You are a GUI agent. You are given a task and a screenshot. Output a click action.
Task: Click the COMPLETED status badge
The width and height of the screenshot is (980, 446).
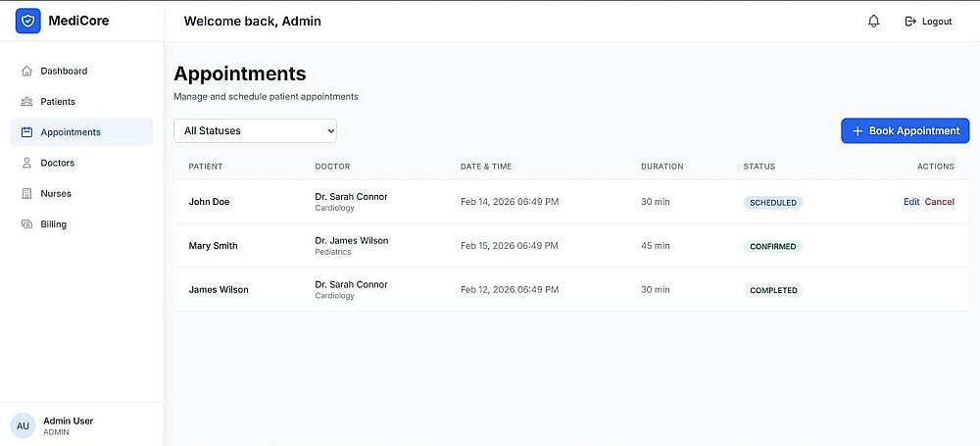tap(773, 290)
